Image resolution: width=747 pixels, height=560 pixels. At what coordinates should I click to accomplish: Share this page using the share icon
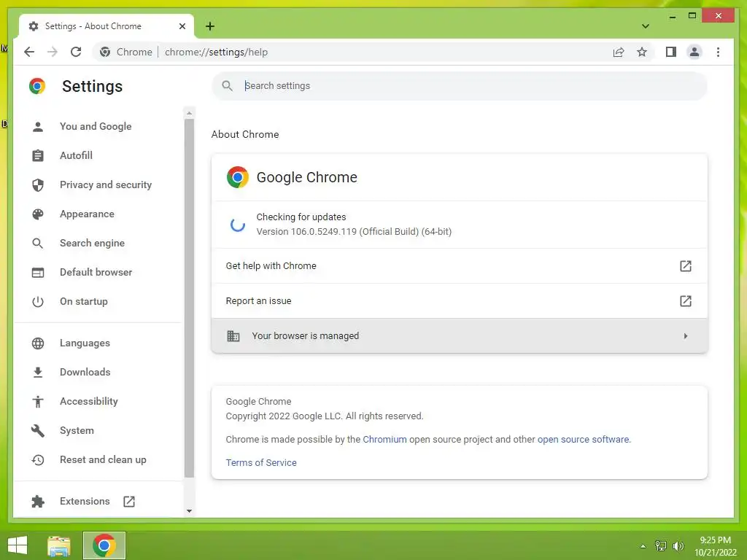click(619, 52)
